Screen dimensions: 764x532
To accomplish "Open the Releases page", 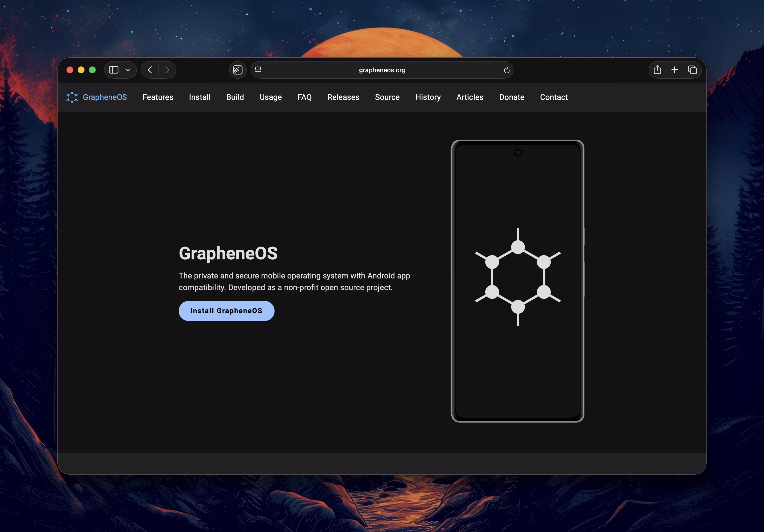I will point(343,97).
